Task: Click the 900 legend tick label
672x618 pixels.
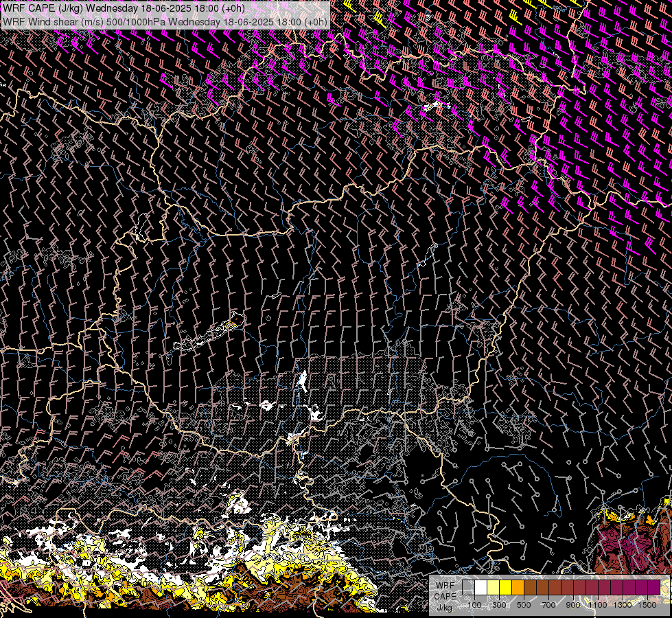Action: [x=573, y=605]
